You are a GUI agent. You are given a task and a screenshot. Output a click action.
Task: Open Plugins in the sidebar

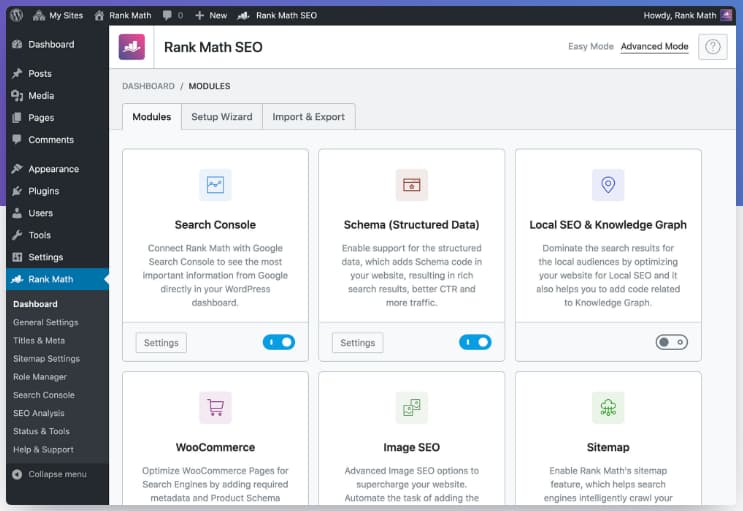tap(43, 191)
